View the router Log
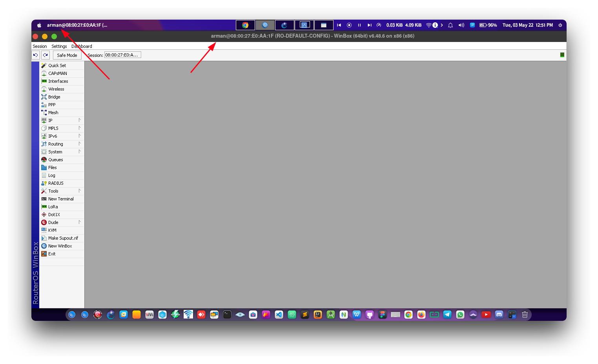Screen dimensions: 598x364 tap(51, 175)
